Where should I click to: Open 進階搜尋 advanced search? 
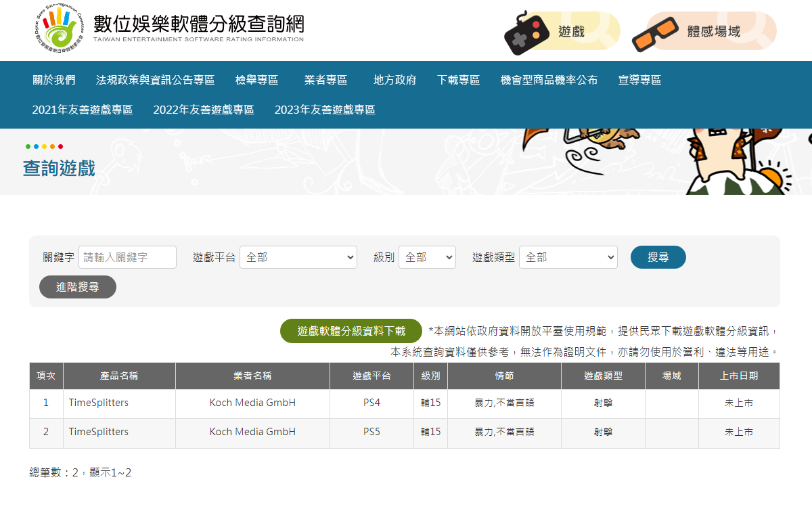pos(78,287)
